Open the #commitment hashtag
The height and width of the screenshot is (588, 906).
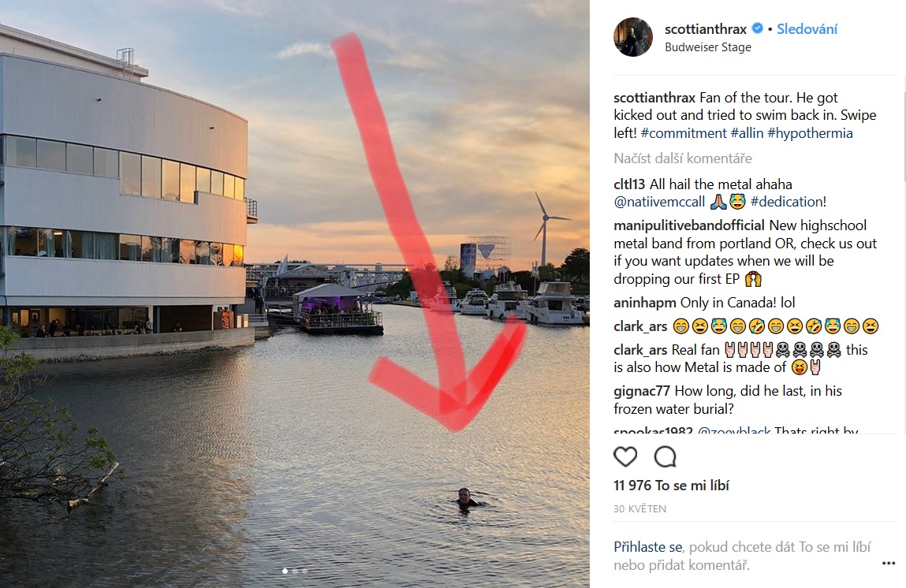click(684, 133)
